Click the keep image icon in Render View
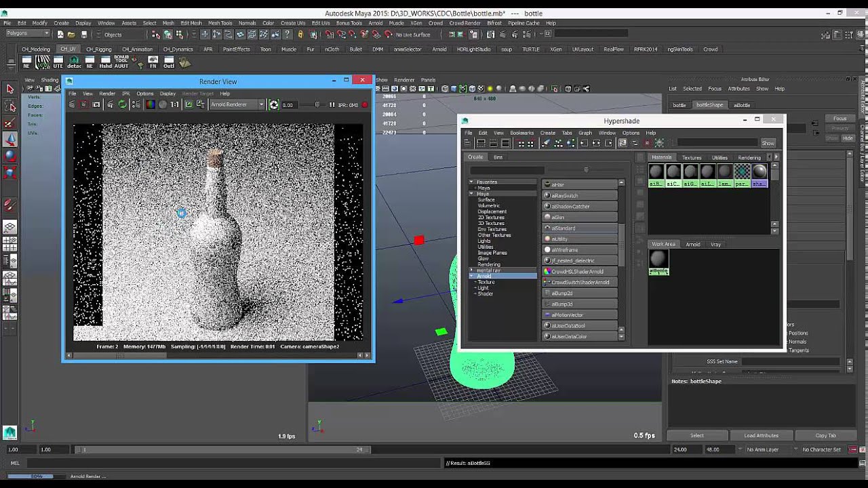Viewport: 868px width, 488px height. [189, 104]
